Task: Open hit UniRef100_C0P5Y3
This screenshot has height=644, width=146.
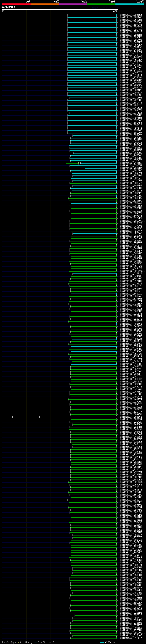Action: [x=131, y=72]
